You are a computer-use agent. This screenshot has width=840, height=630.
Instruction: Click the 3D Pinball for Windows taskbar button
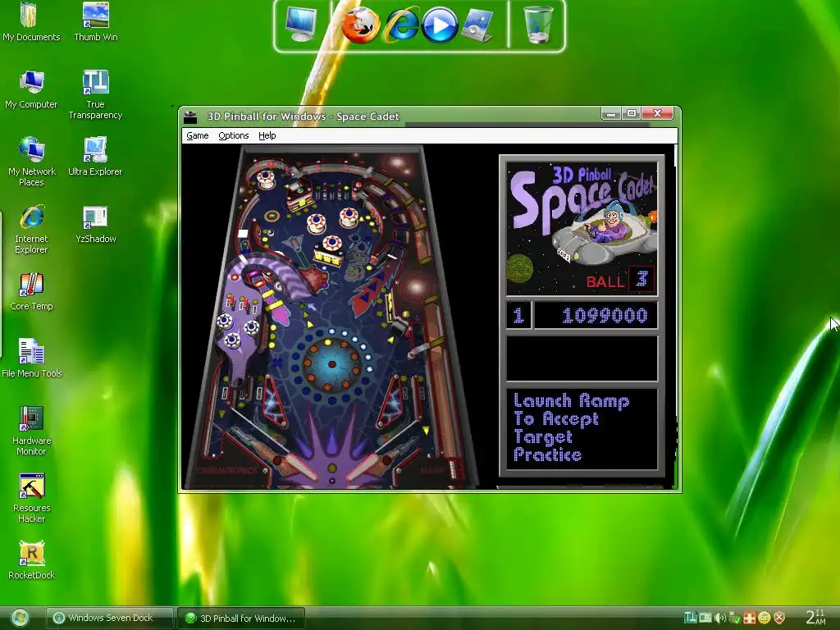(241, 619)
